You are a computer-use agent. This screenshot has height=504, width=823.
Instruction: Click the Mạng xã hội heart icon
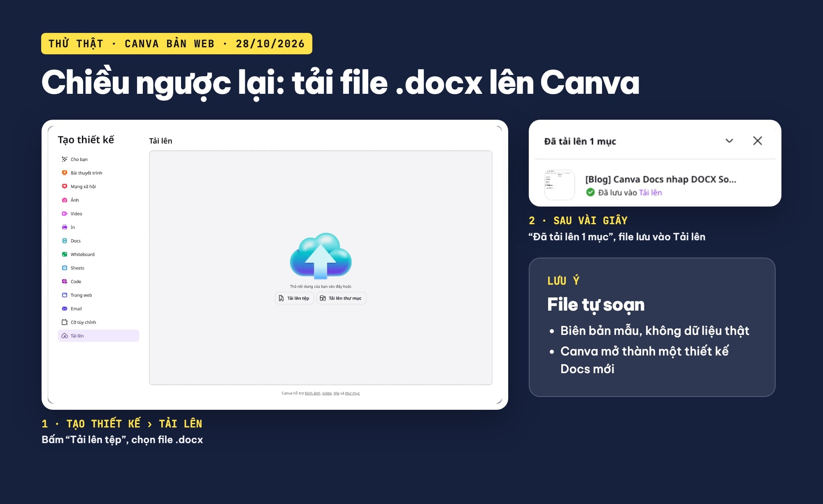[65, 186]
